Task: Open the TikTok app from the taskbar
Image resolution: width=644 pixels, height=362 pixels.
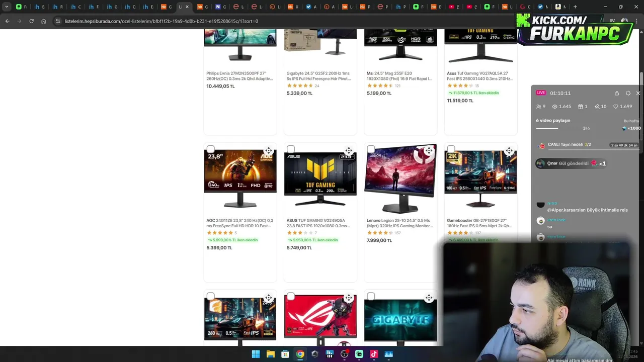Action: 374,354
